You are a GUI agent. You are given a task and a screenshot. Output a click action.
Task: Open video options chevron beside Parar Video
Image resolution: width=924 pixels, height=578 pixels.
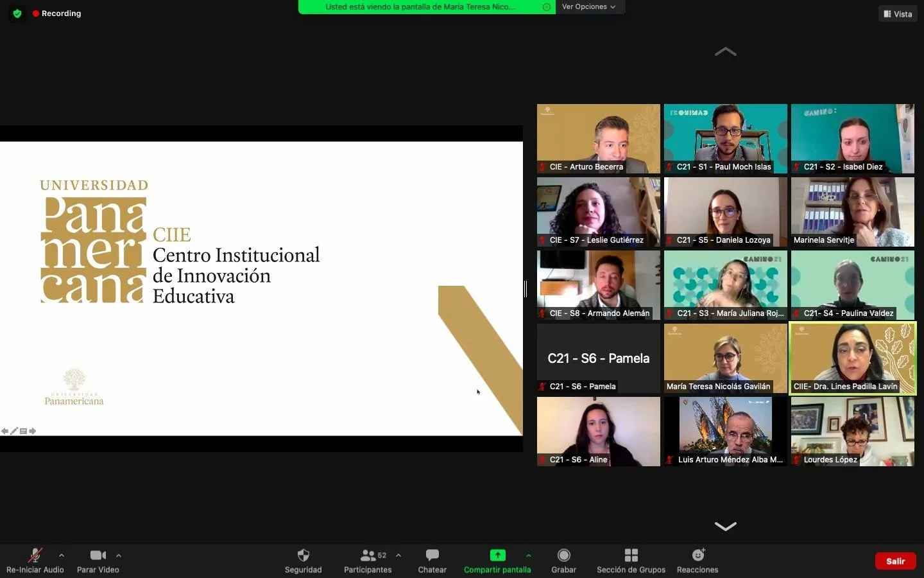point(119,556)
